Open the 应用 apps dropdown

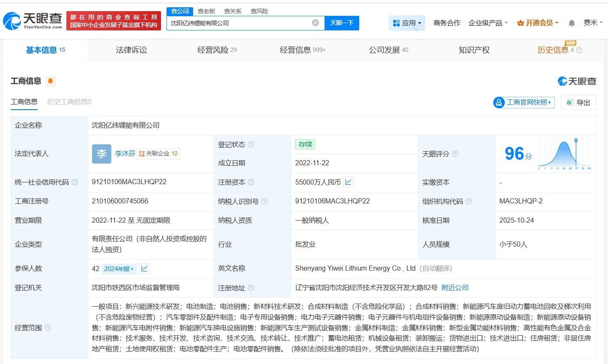407,23
